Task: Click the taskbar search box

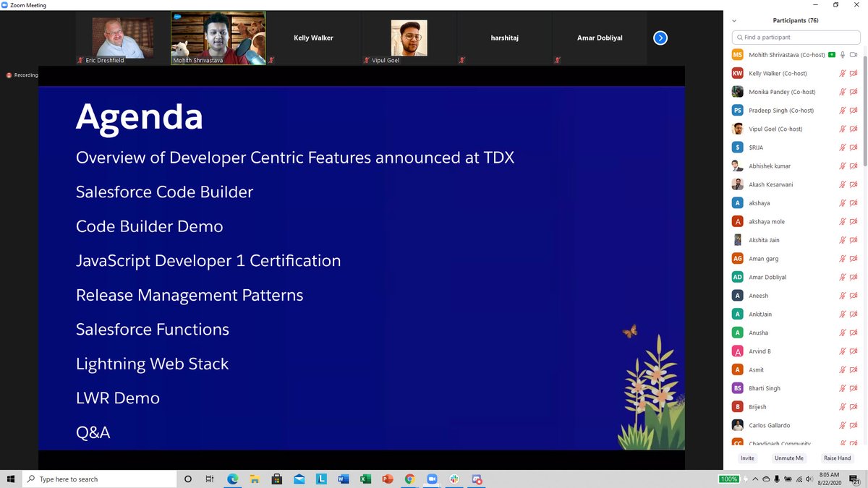Action: 99,479
